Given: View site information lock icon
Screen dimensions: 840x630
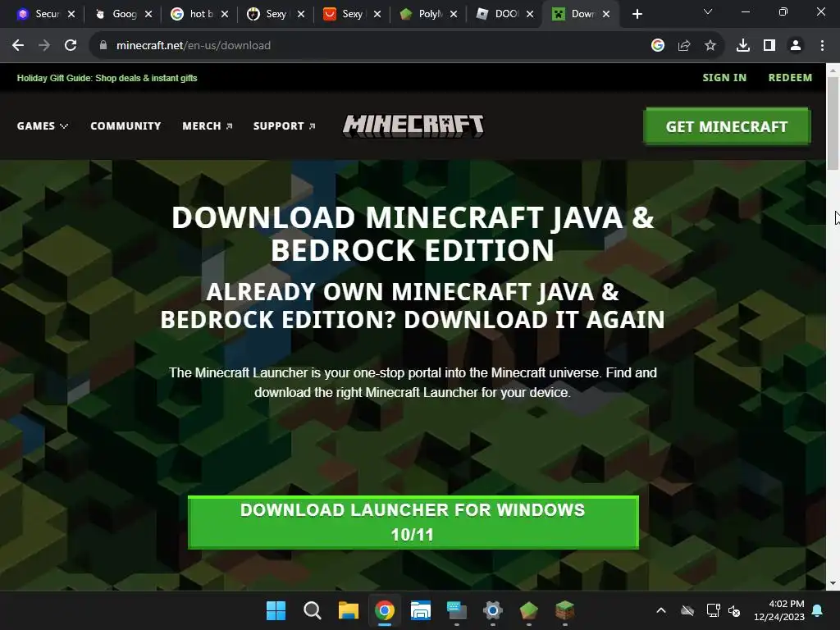Looking at the screenshot, I should [x=103, y=46].
